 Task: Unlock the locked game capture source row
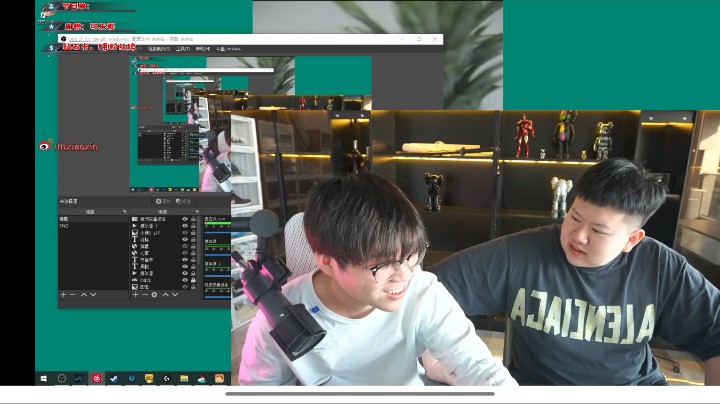[193, 280]
